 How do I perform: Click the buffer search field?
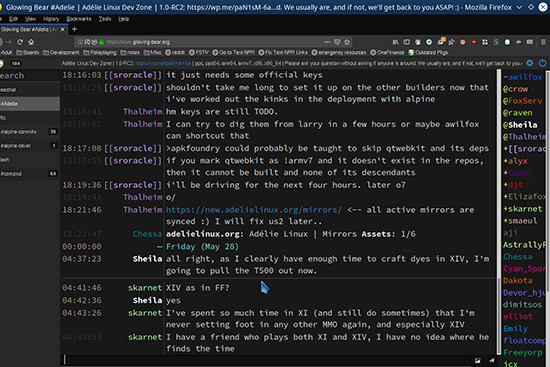(30, 75)
